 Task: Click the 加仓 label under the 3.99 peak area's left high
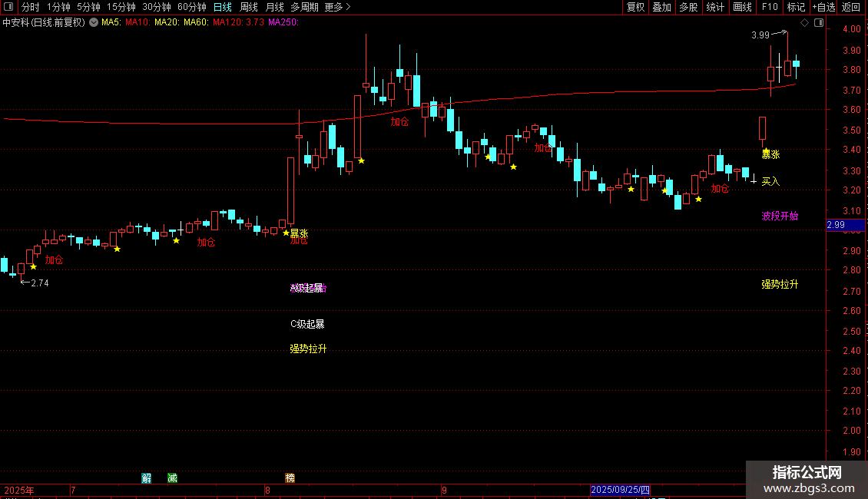point(399,122)
